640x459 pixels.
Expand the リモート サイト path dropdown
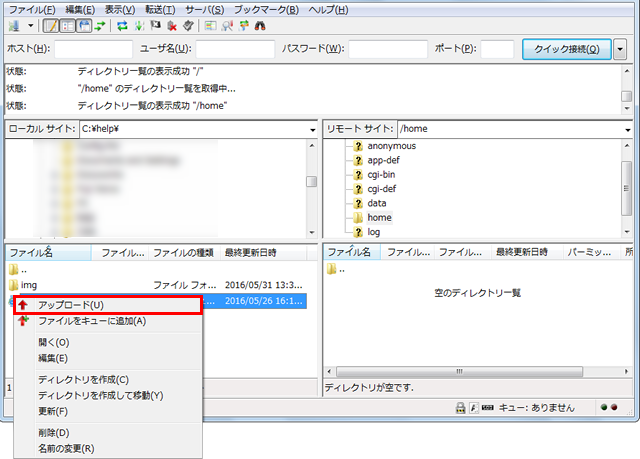pos(627,130)
